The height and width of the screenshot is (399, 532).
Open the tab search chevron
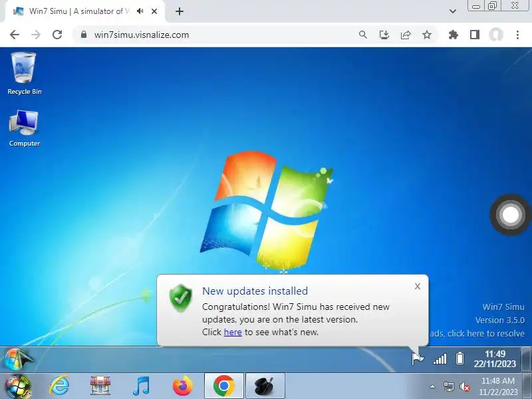(453, 11)
